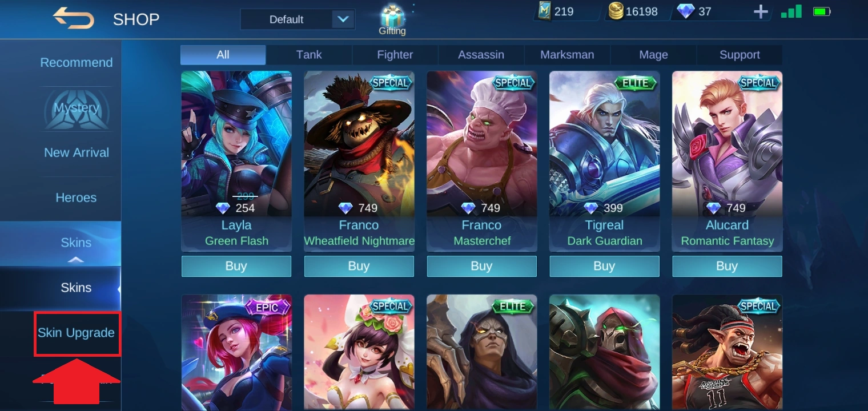
Task: Select the Franco Masterchef skin card
Action: pyautogui.click(x=481, y=162)
